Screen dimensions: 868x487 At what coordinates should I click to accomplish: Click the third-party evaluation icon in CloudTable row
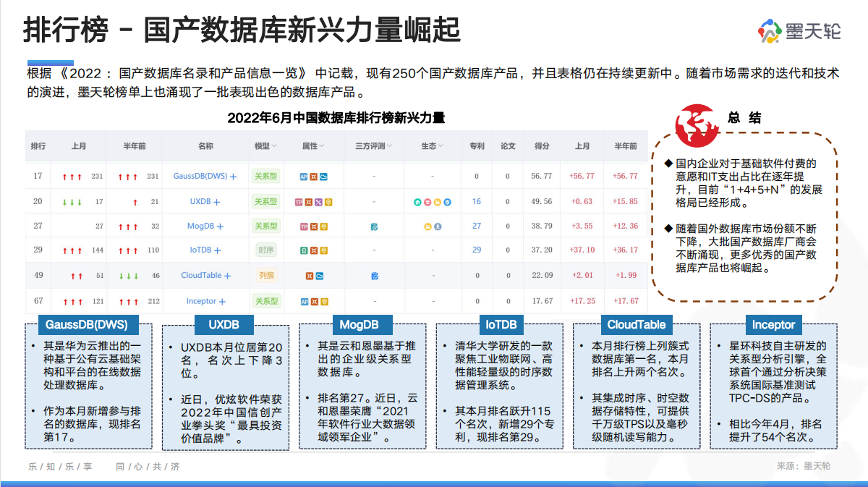(x=375, y=276)
